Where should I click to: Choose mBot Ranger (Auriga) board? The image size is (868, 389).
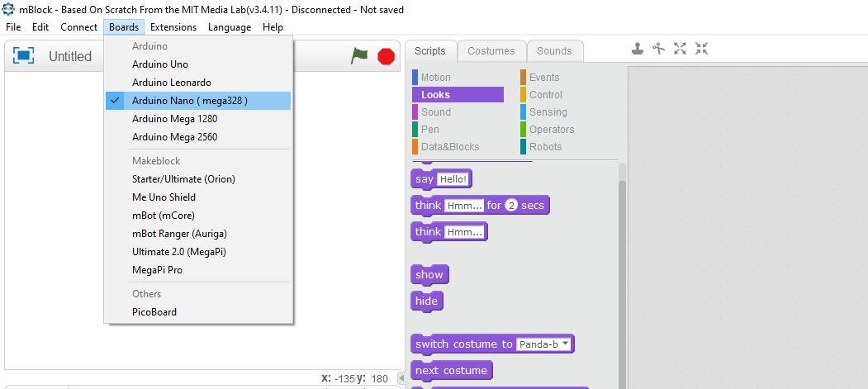(x=198, y=234)
